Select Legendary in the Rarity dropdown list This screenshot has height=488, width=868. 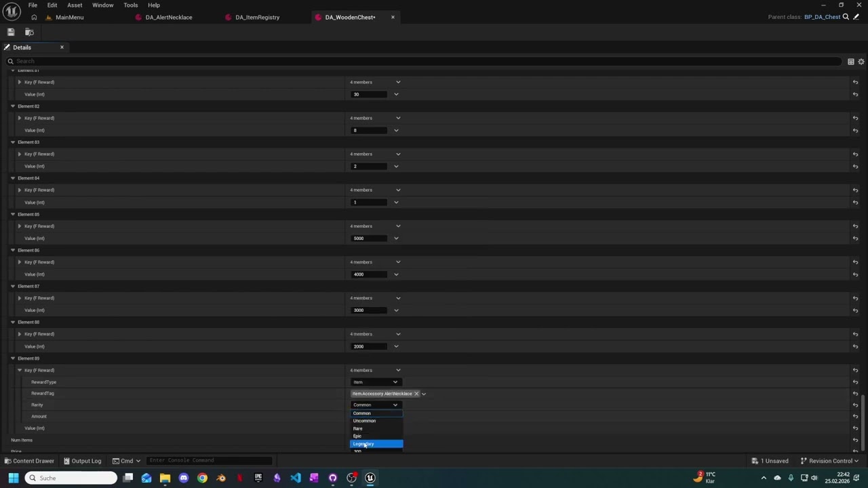(376, 444)
